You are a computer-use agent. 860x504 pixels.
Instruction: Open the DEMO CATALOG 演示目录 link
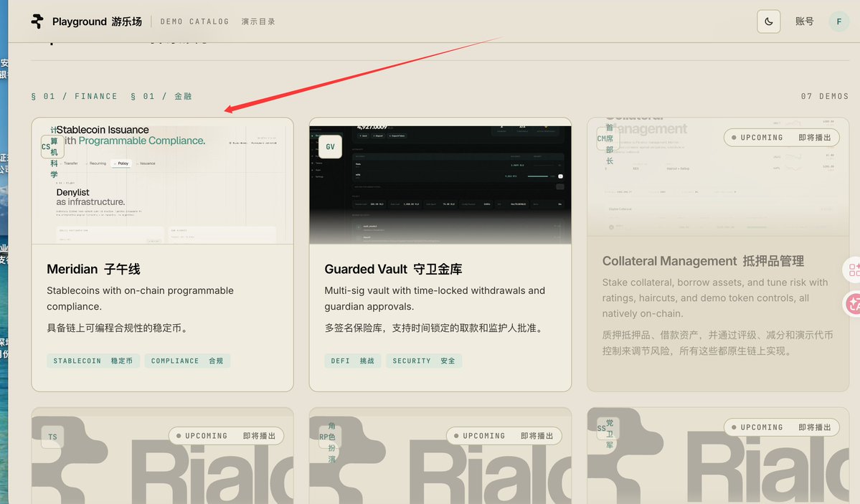218,22
